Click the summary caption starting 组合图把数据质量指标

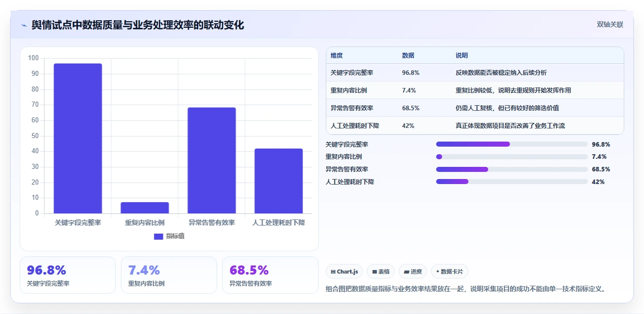pyautogui.click(x=466, y=289)
